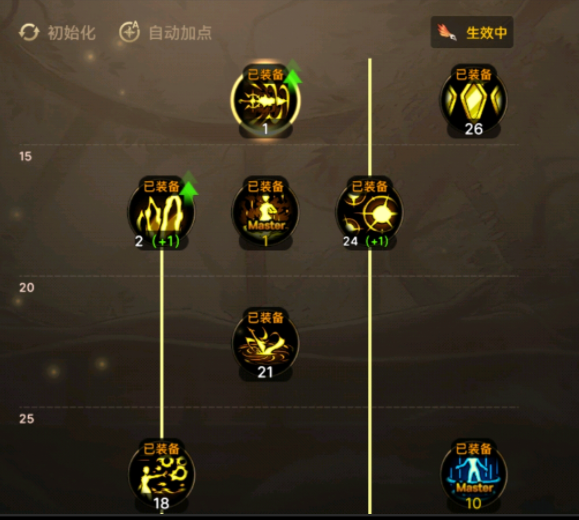
Task: Toggle the 生效中 active status badge
Action: (472, 32)
